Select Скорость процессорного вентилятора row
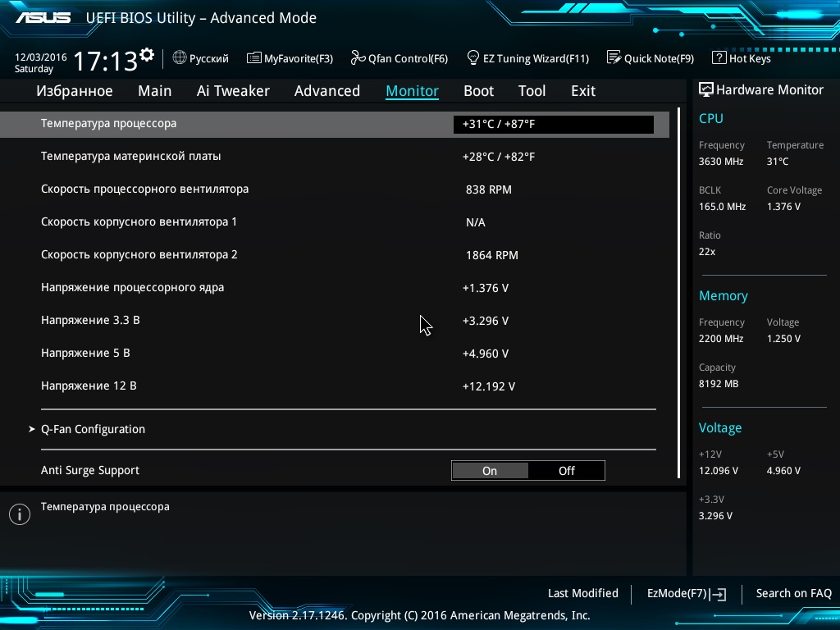 [335, 189]
